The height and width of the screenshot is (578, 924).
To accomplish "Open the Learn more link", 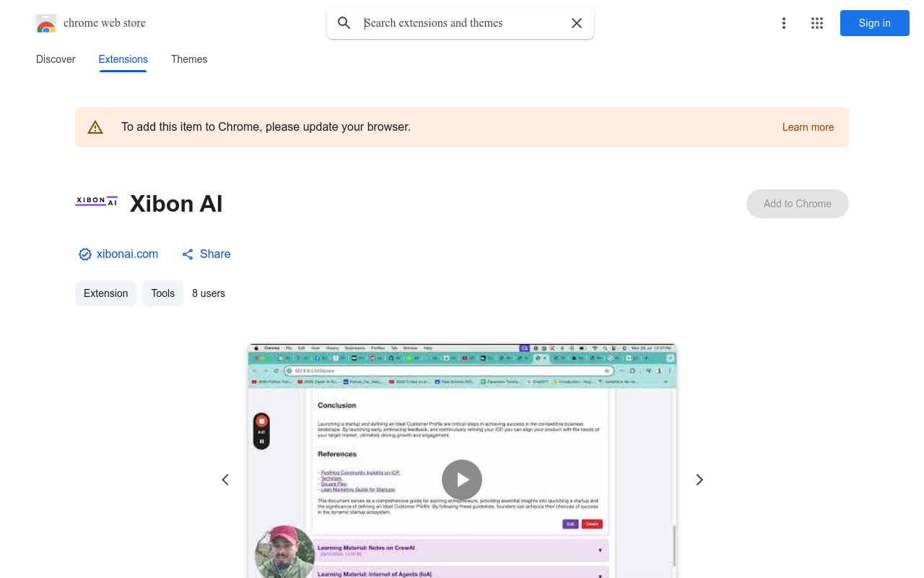I will point(808,127).
